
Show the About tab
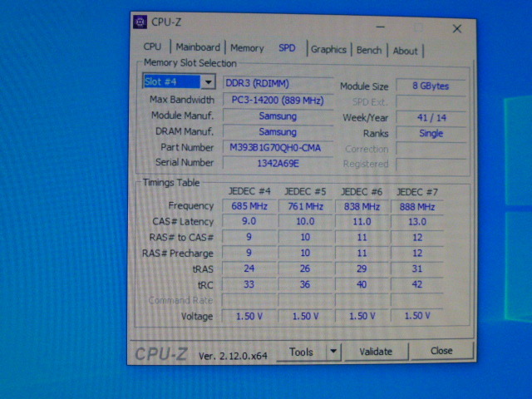click(406, 51)
